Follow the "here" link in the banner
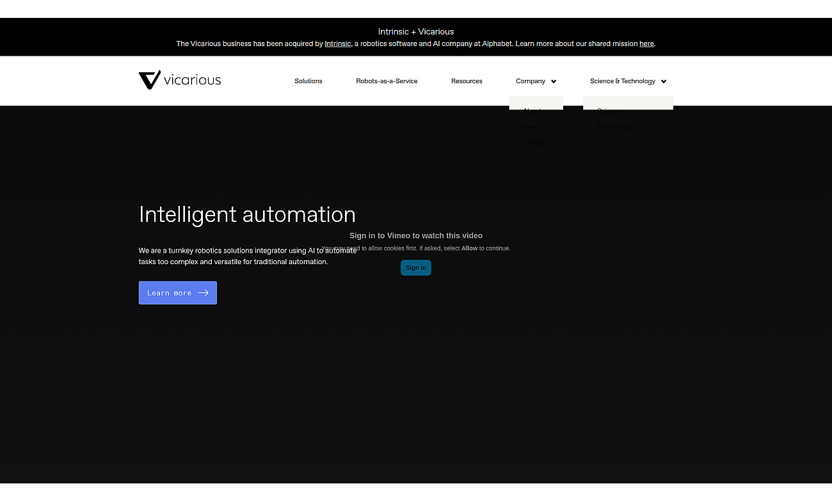Screen dimensions: 832x504 [646, 43]
